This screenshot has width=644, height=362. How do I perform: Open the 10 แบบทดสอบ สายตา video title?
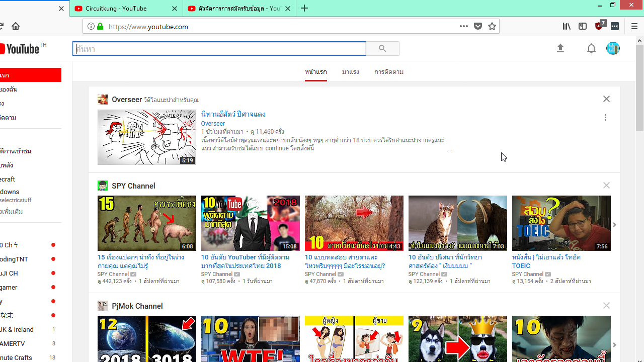click(345, 261)
